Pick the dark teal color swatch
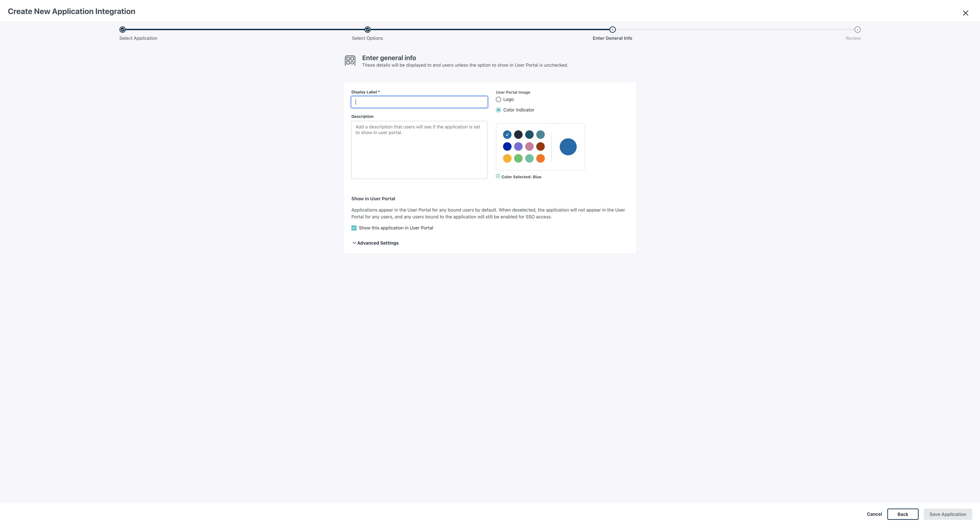Viewport: 980px width, 525px height. point(529,135)
